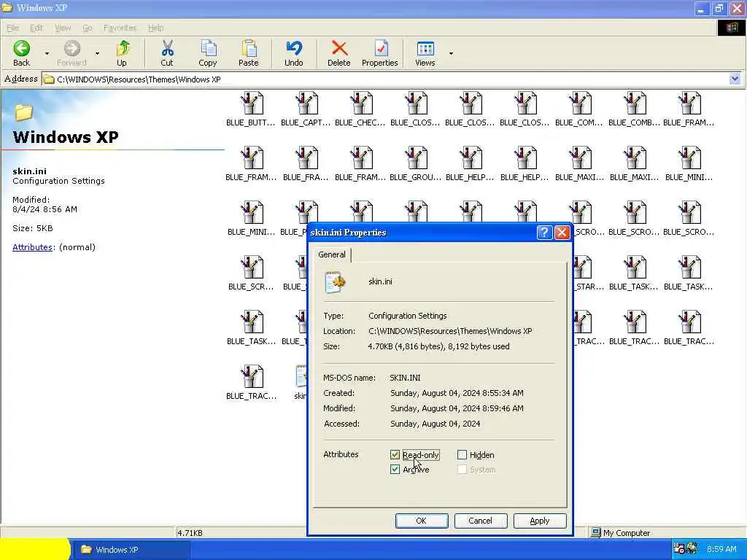Open the Edit menu
The width and height of the screenshot is (747, 560).
pyautogui.click(x=36, y=28)
